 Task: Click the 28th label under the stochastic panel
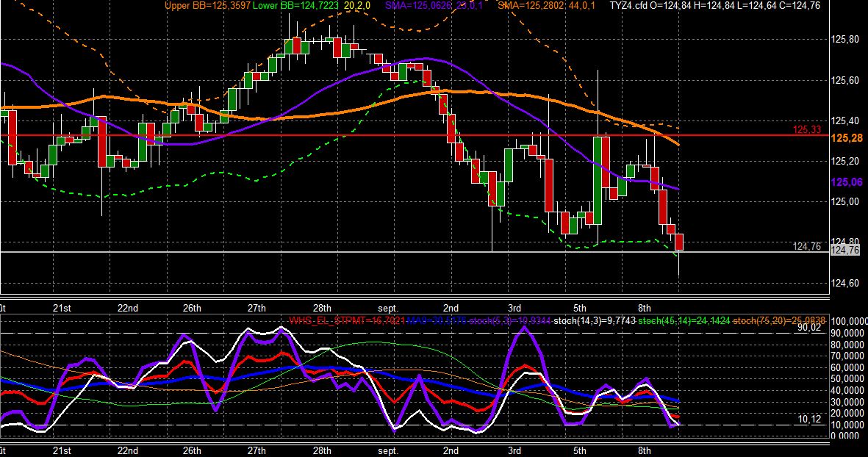click(x=322, y=450)
